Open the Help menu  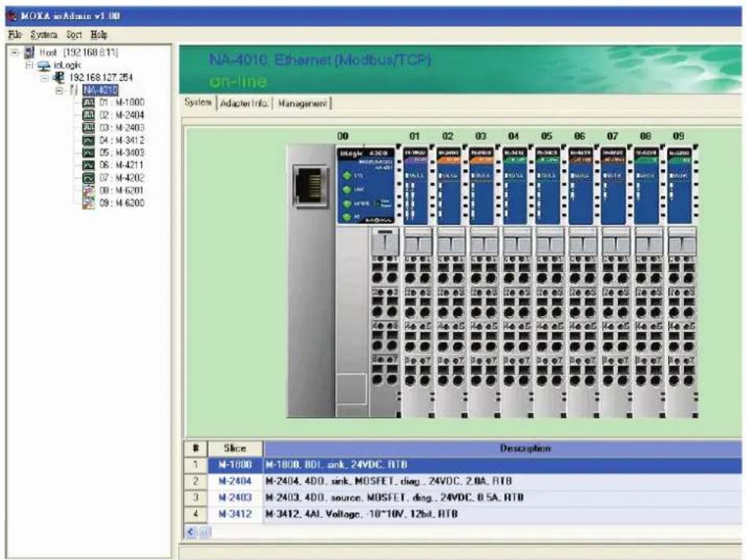click(x=99, y=35)
